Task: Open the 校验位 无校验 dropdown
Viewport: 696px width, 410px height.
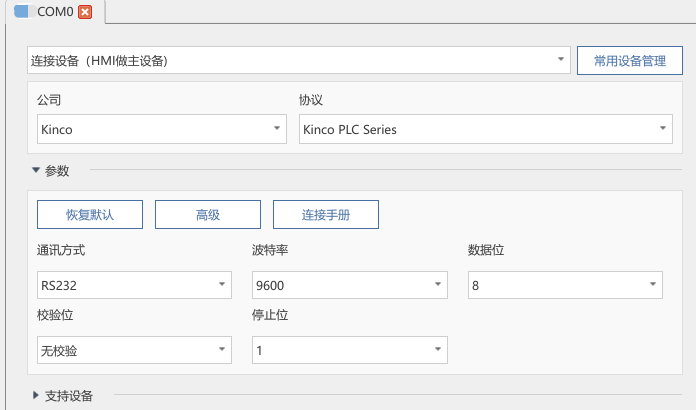Action: pos(134,350)
